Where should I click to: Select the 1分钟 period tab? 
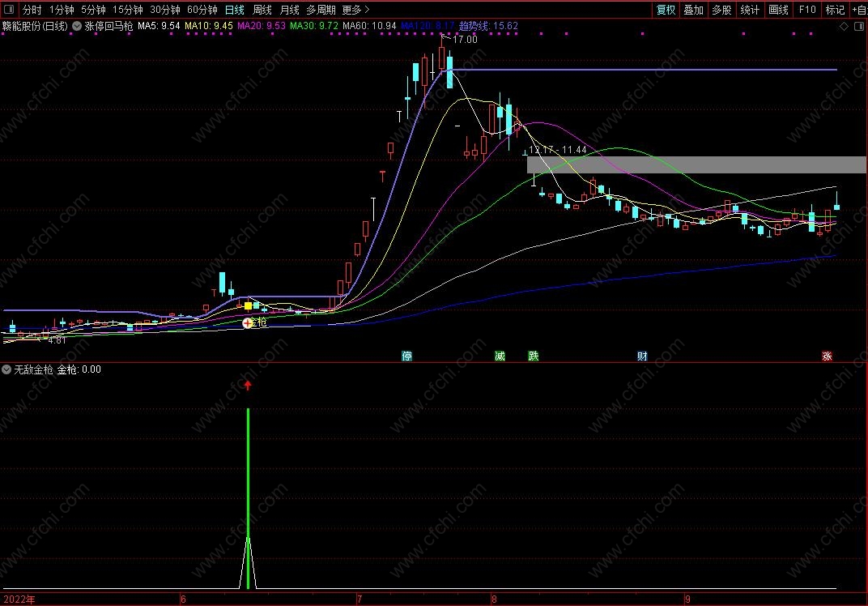(x=62, y=10)
